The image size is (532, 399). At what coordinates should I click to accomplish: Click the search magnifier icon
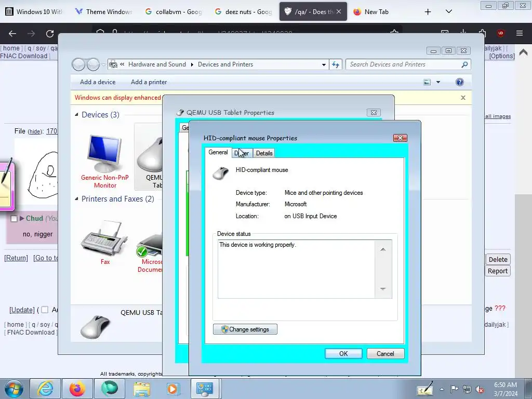(464, 64)
